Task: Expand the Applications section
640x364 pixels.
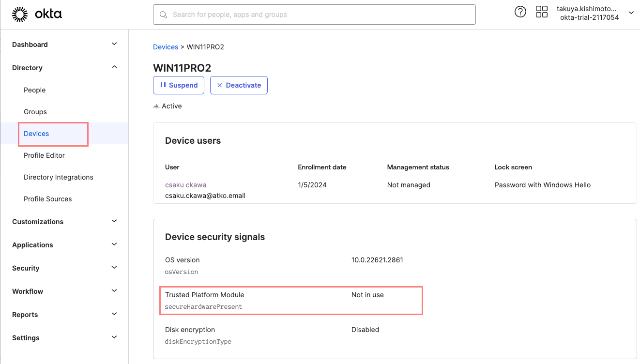Action: 114,244
